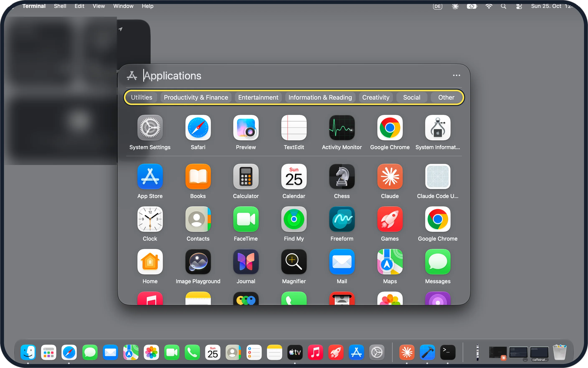Open the Claude Code U... app icon
Viewport: 588px width, 368px height.
point(438,176)
